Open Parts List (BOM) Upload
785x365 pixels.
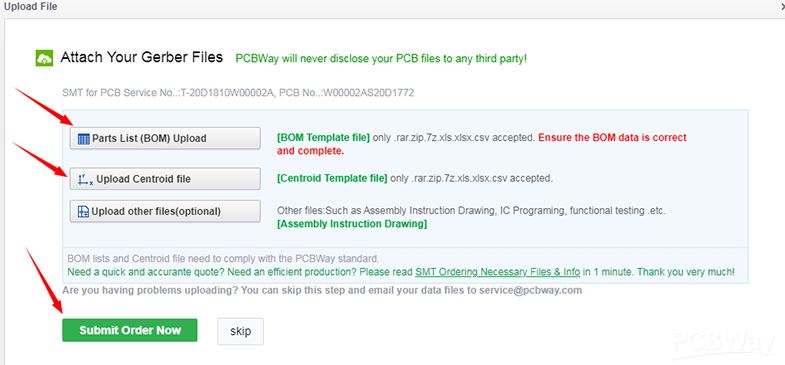coord(165,138)
